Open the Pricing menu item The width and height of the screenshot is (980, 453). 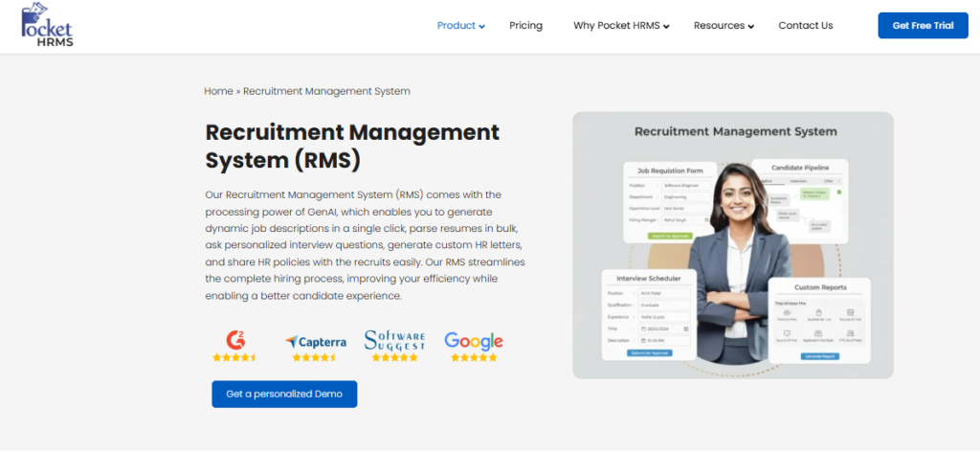point(525,26)
